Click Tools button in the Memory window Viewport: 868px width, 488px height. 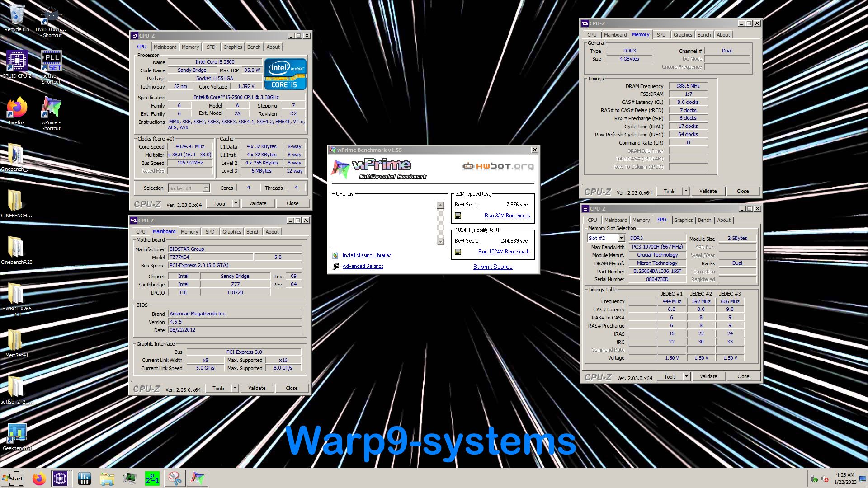point(670,192)
